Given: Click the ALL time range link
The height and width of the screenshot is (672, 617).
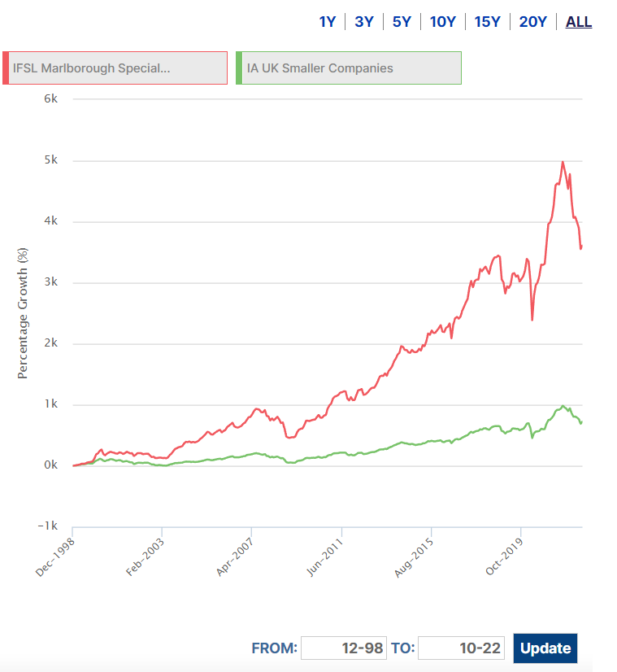Looking at the screenshot, I should 579,22.
